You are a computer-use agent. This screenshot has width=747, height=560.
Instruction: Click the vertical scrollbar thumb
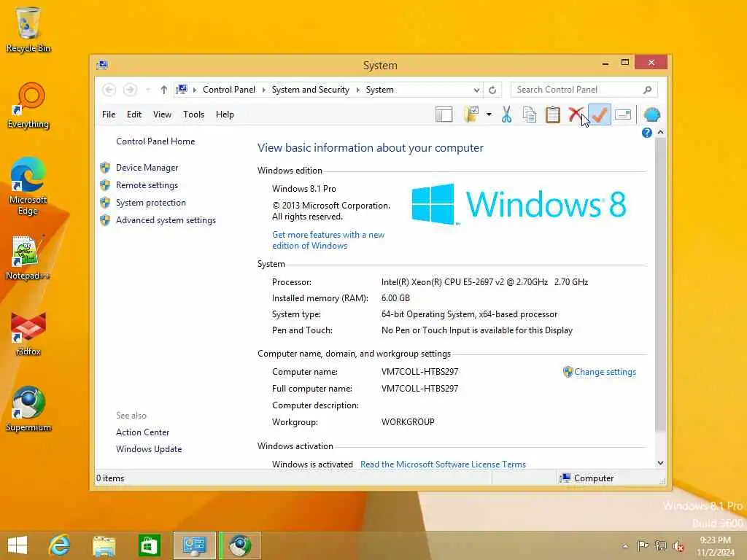click(x=660, y=285)
